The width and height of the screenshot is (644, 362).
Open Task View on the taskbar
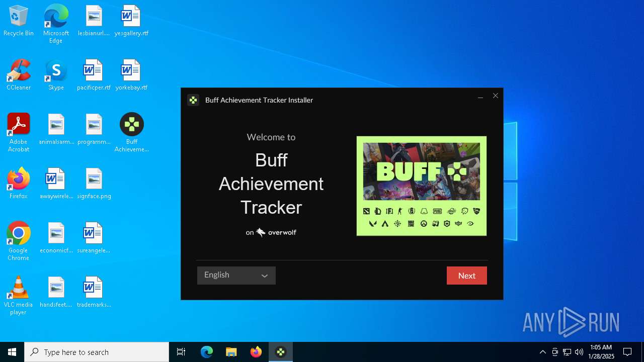pos(181,352)
